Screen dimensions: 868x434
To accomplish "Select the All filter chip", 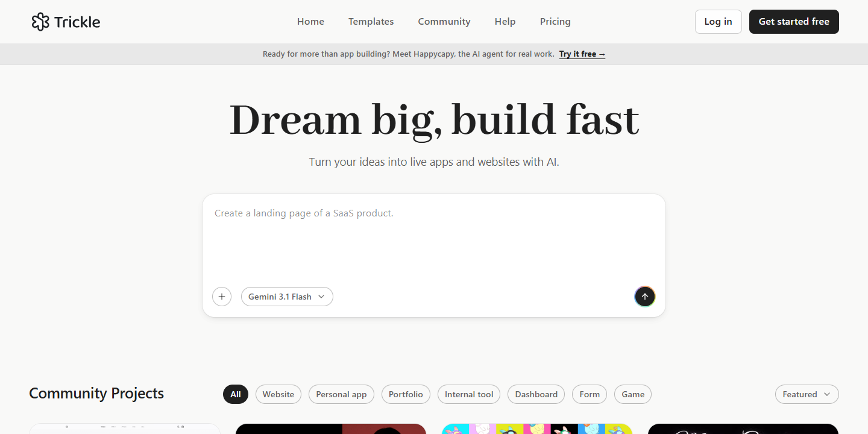I will tap(236, 394).
